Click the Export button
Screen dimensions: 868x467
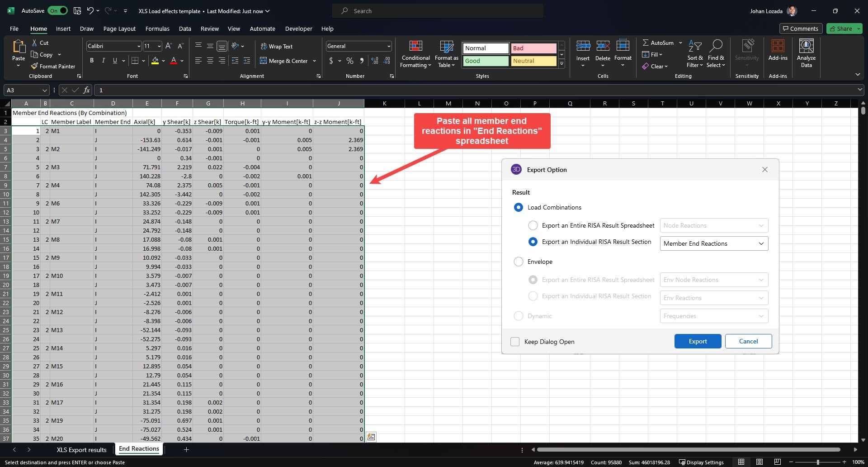(698, 341)
